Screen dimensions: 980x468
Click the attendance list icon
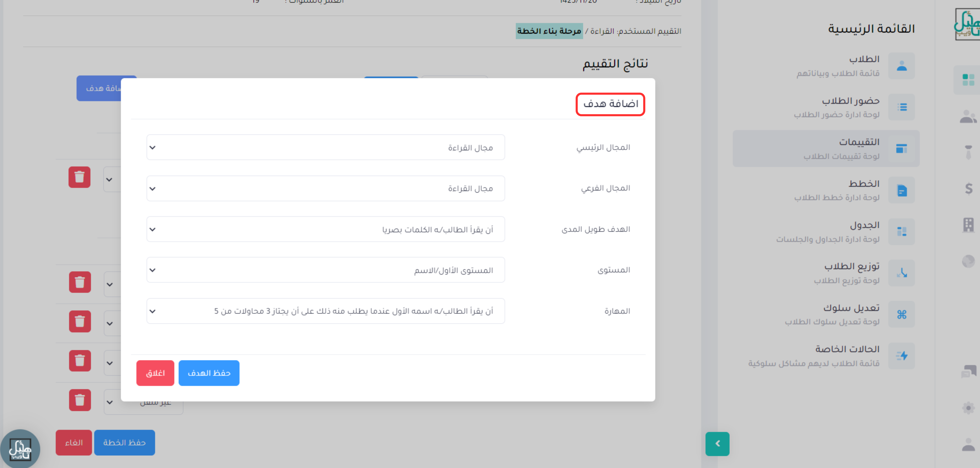902,107
